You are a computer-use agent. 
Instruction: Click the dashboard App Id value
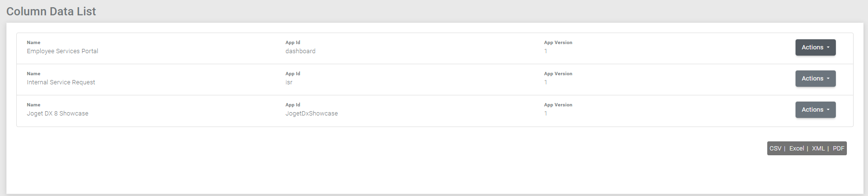300,51
